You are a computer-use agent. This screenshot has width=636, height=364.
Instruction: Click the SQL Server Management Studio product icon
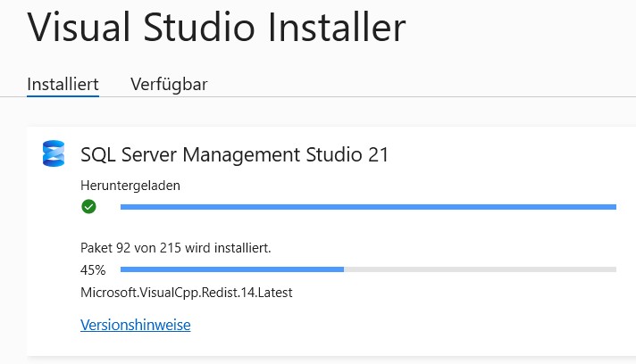tap(54, 153)
